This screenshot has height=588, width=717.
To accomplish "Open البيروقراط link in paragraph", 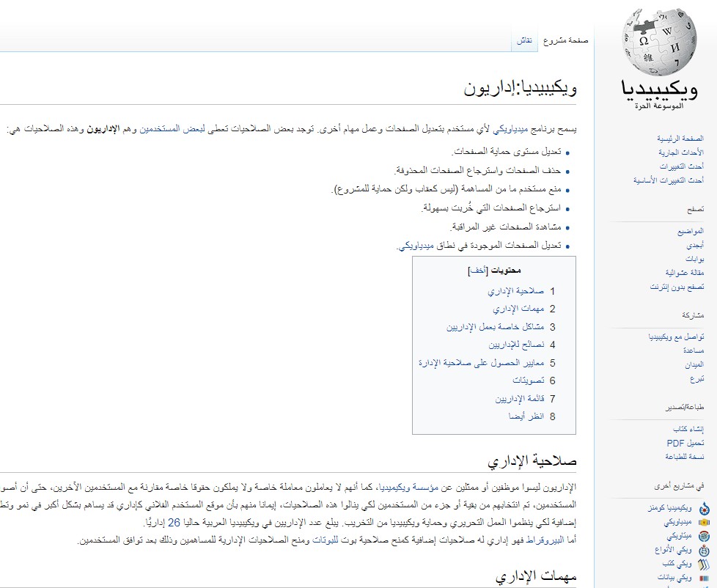I will (x=546, y=540).
